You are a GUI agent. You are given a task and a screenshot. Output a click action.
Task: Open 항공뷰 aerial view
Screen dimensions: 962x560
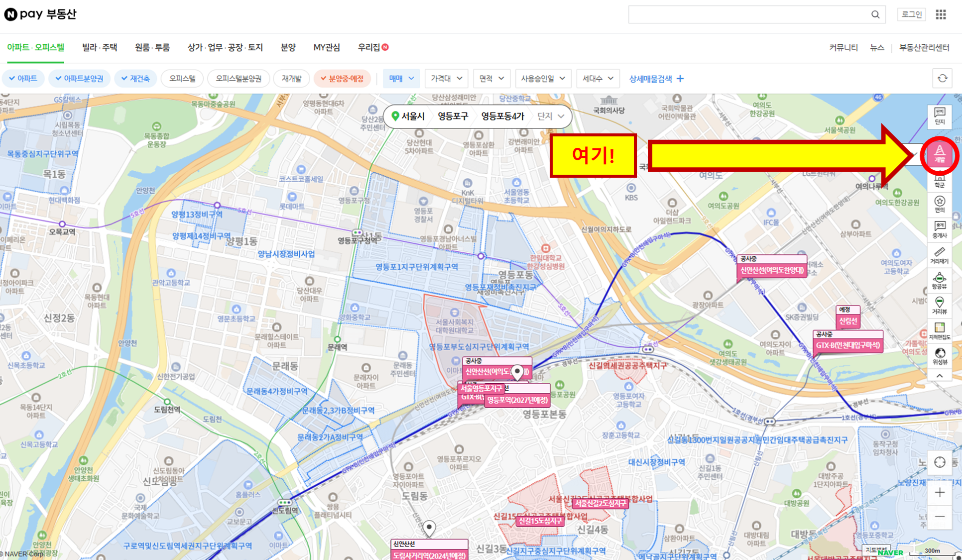(x=939, y=281)
